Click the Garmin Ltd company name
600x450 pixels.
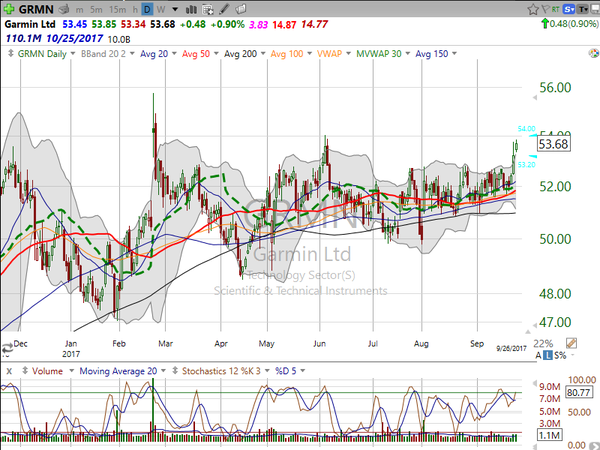[30, 24]
